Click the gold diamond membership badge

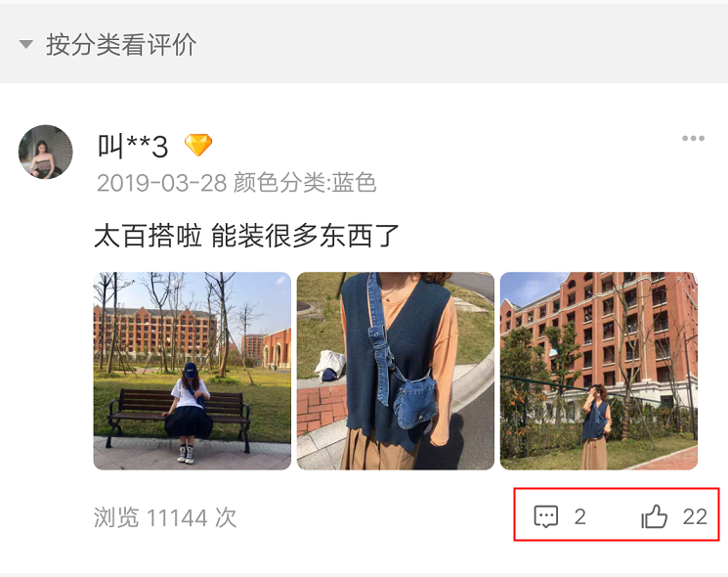click(x=198, y=145)
